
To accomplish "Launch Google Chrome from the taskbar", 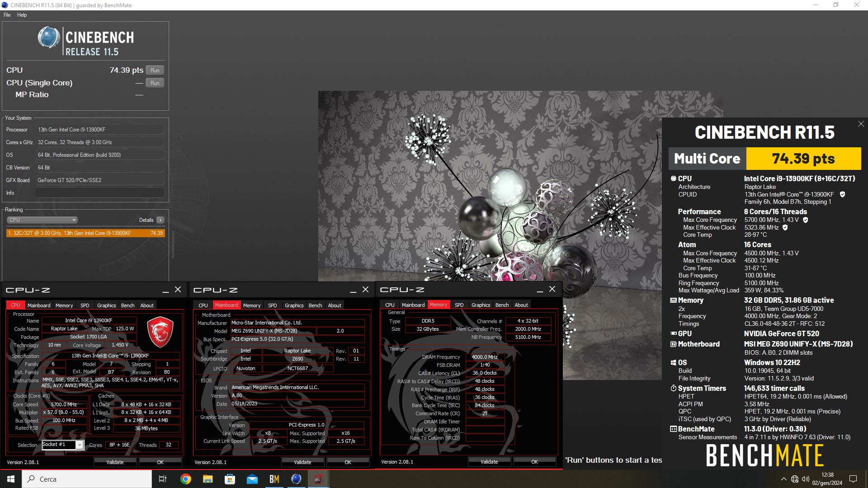I will pos(186,479).
